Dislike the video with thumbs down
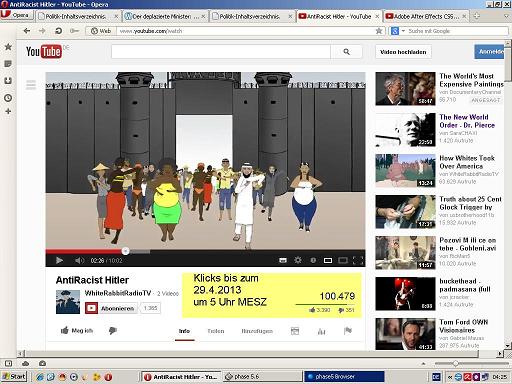This screenshot has width=512, height=384. tap(113, 330)
